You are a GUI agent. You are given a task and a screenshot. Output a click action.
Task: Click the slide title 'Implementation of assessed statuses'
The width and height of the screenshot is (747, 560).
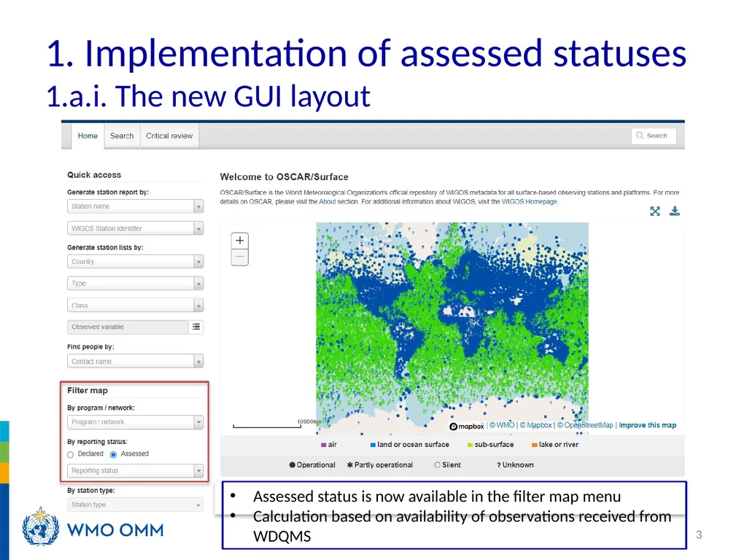pos(385,52)
